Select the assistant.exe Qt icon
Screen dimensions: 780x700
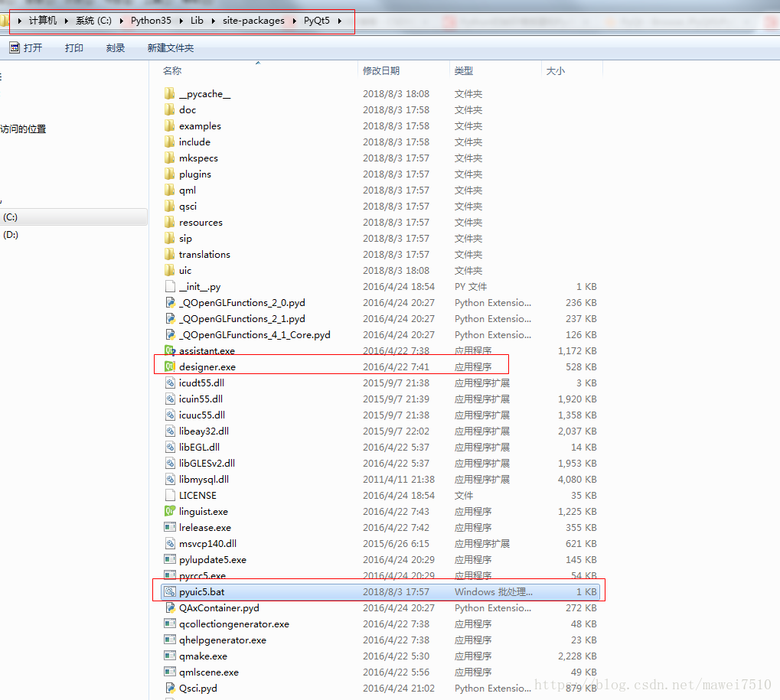[170, 350]
